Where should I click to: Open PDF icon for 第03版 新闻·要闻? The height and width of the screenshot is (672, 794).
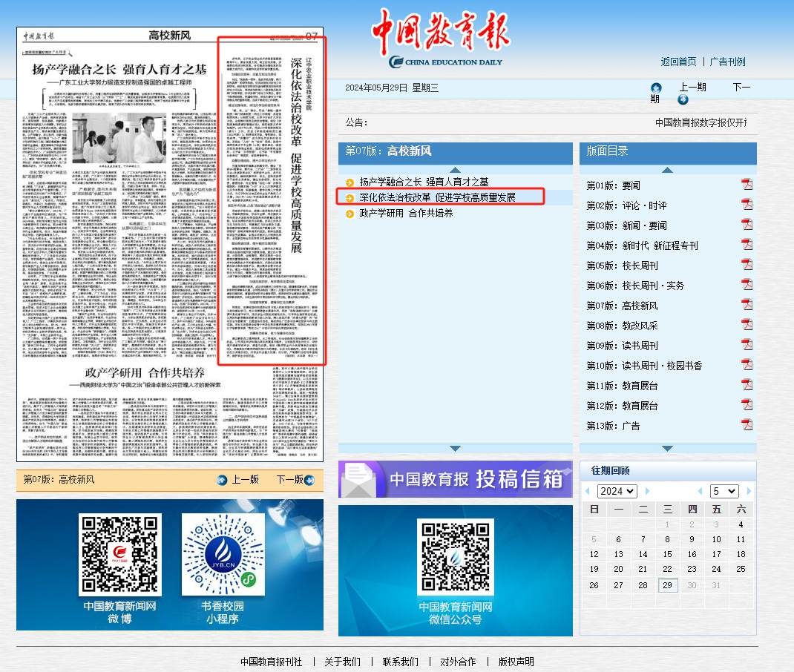[747, 224]
